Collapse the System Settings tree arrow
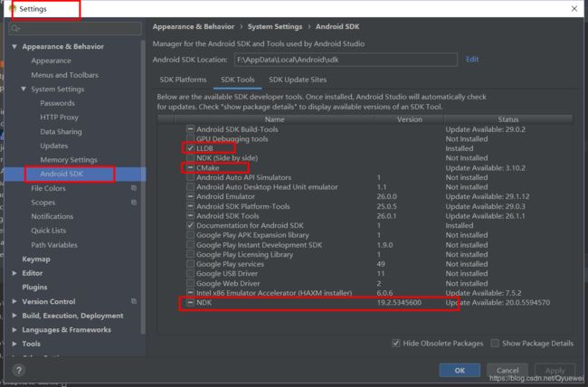This screenshot has width=588, height=387. pos(24,89)
